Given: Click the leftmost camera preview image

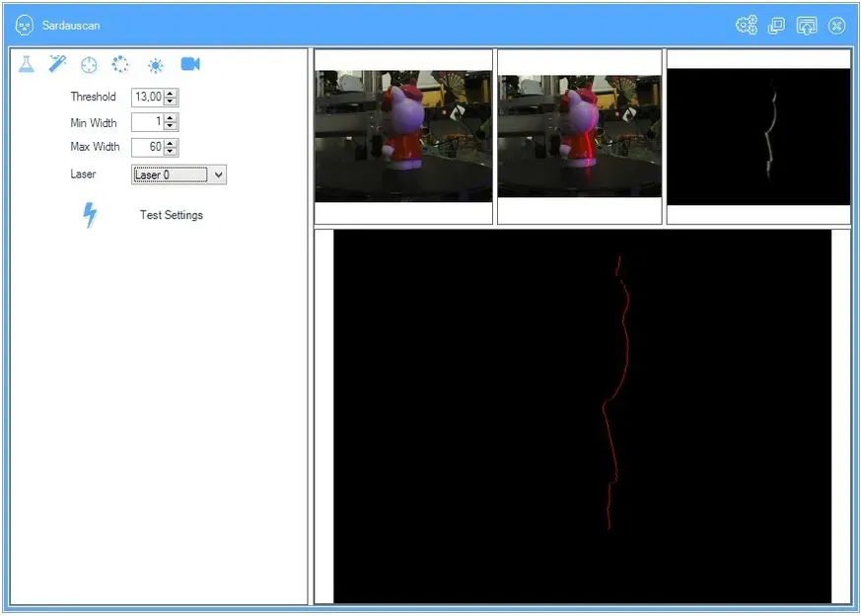Looking at the screenshot, I should (401, 133).
